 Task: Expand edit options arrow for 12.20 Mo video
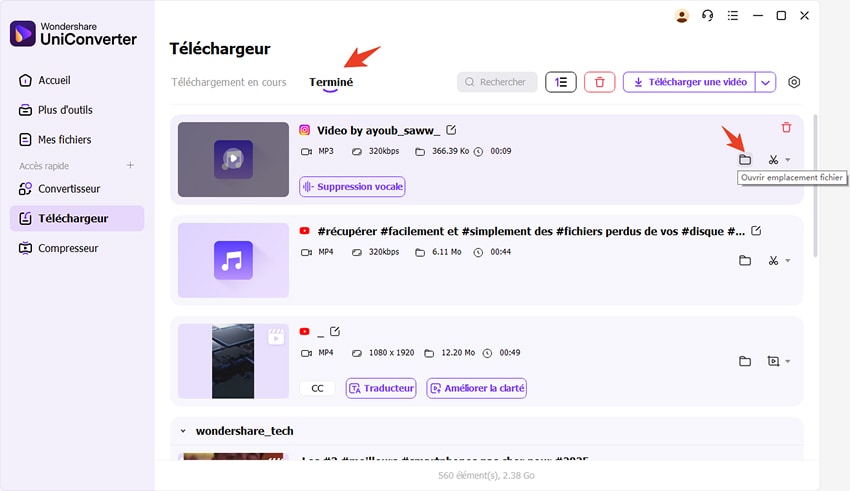coord(788,361)
